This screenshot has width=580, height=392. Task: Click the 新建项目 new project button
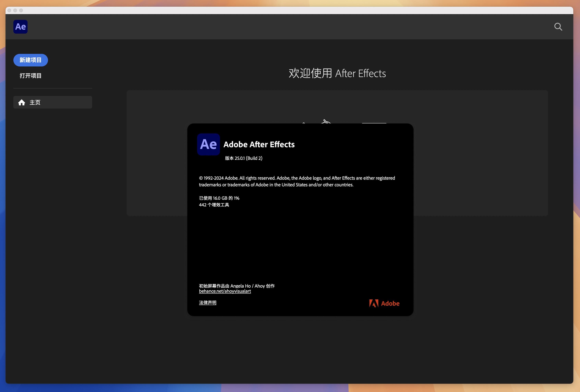(31, 60)
